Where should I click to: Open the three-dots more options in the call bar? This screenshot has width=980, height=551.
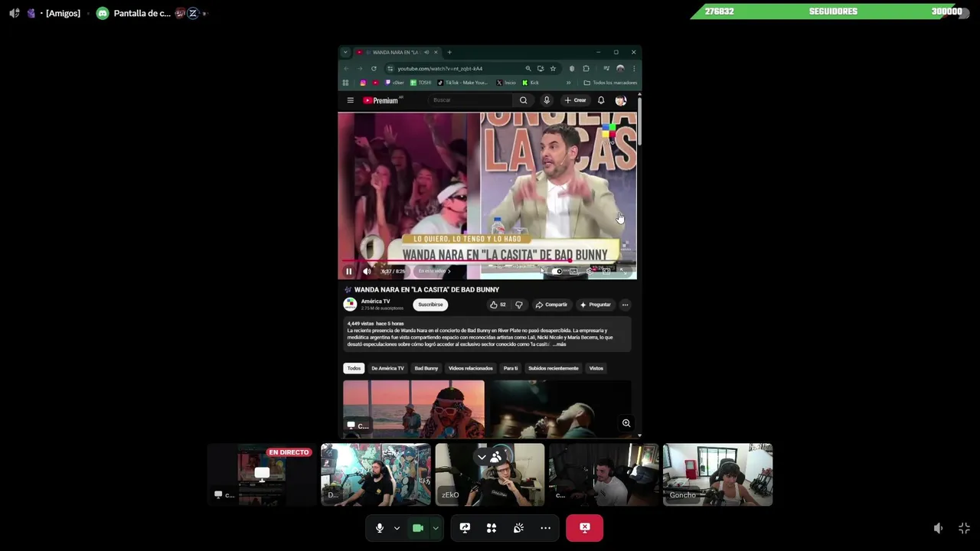tap(545, 528)
